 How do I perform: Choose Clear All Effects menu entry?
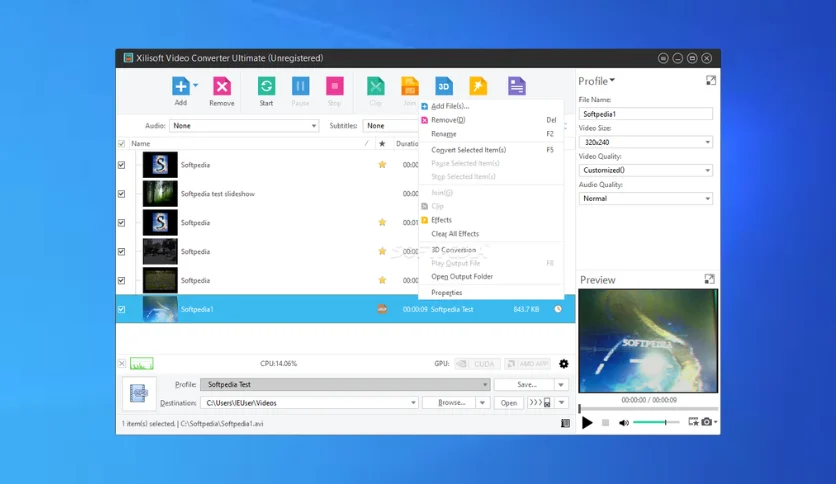pos(491,233)
